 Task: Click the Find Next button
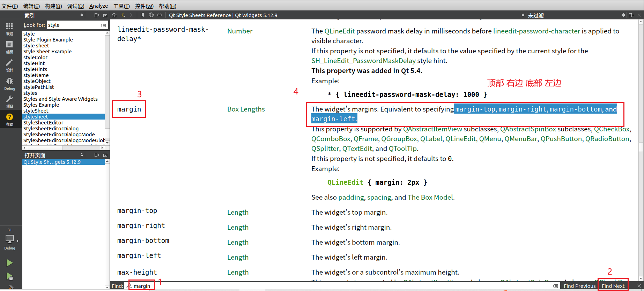[x=613, y=286]
